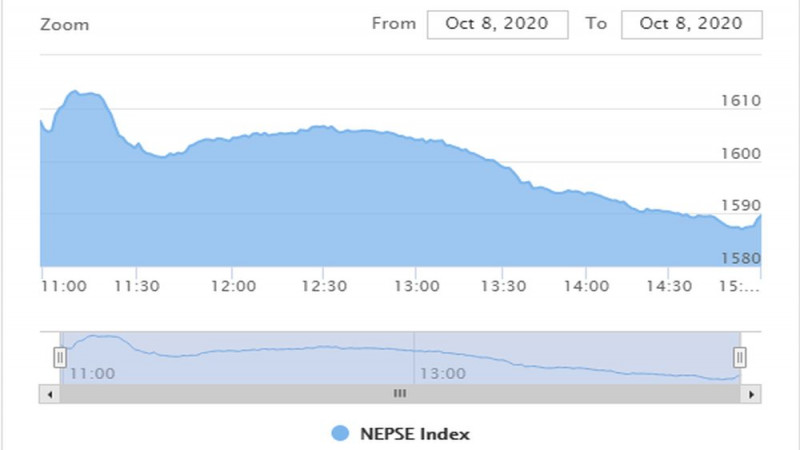Select the From date field
The image size is (800, 450).
pyautogui.click(x=497, y=24)
